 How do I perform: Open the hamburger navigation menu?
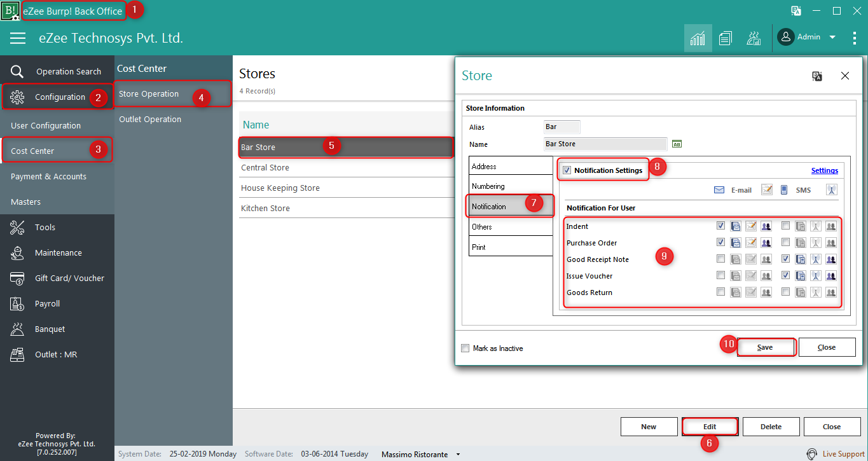coord(18,38)
